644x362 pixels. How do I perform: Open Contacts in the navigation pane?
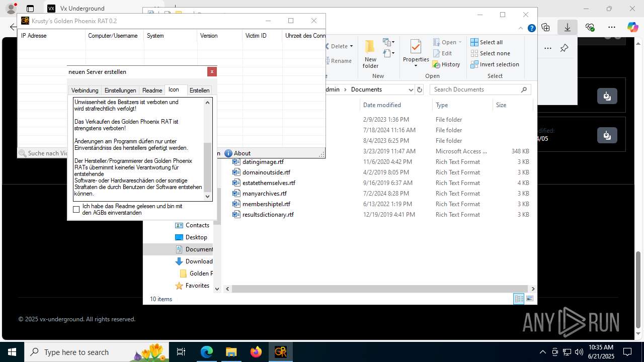point(197,225)
